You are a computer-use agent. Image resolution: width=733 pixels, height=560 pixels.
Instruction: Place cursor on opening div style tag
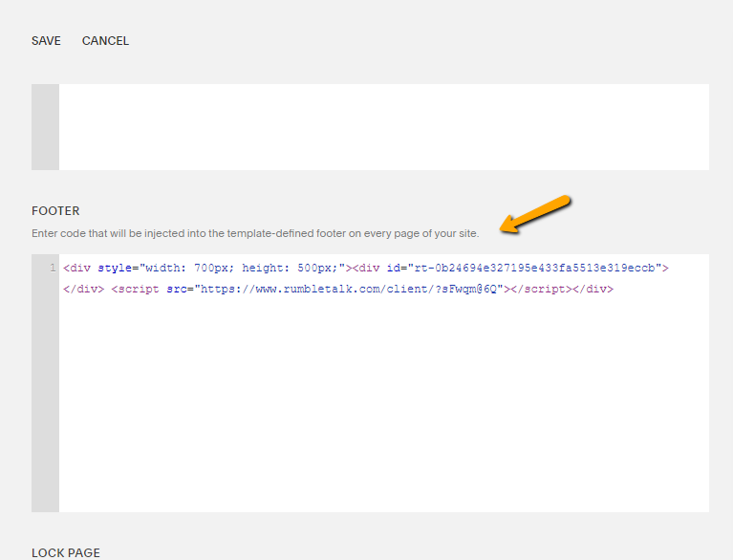point(80,269)
